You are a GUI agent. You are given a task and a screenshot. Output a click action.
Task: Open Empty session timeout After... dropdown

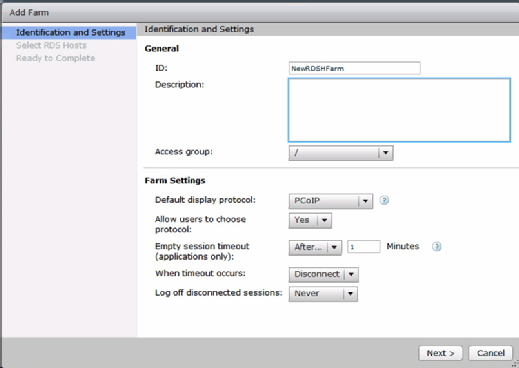[x=315, y=247]
